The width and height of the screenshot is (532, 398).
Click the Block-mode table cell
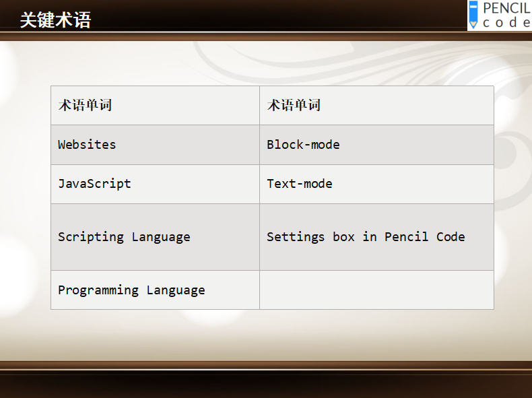click(376, 145)
